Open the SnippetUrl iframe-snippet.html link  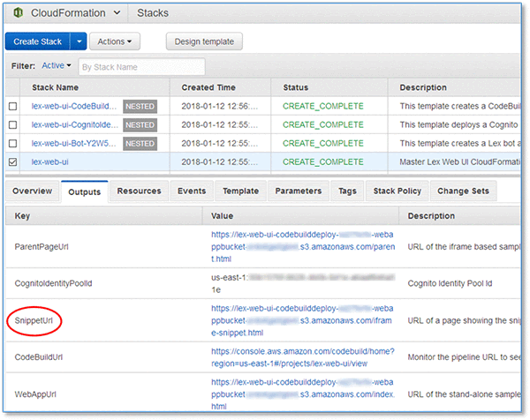click(302, 320)
